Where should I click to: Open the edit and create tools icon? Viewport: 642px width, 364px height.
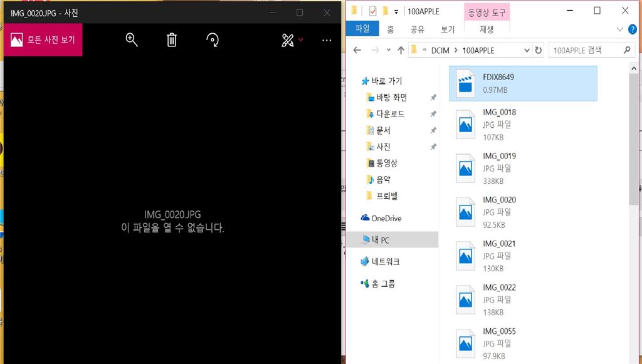tap(287, 39)
